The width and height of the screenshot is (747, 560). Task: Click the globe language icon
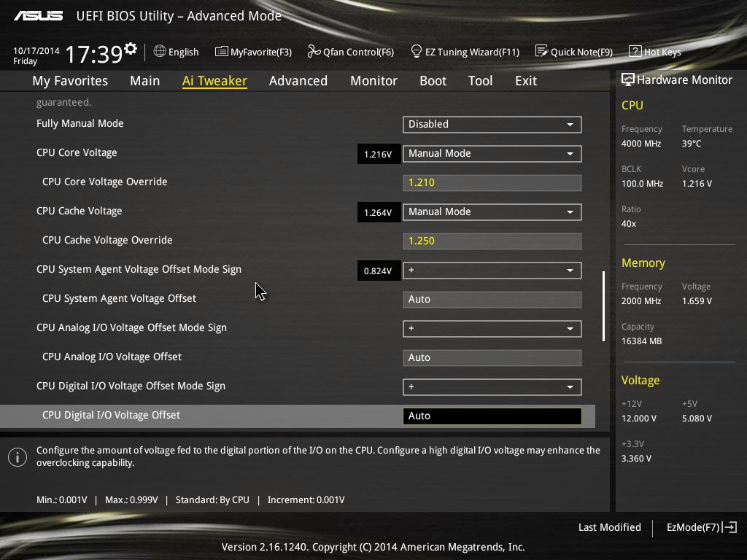pos(160,51)
